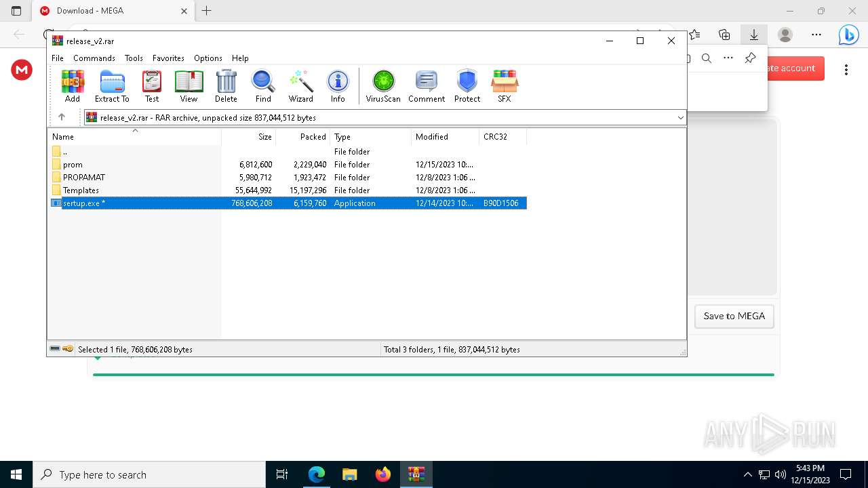Click the volume icon in tray
The width and height of the screenshot is (868, 488).
(781, 474)
